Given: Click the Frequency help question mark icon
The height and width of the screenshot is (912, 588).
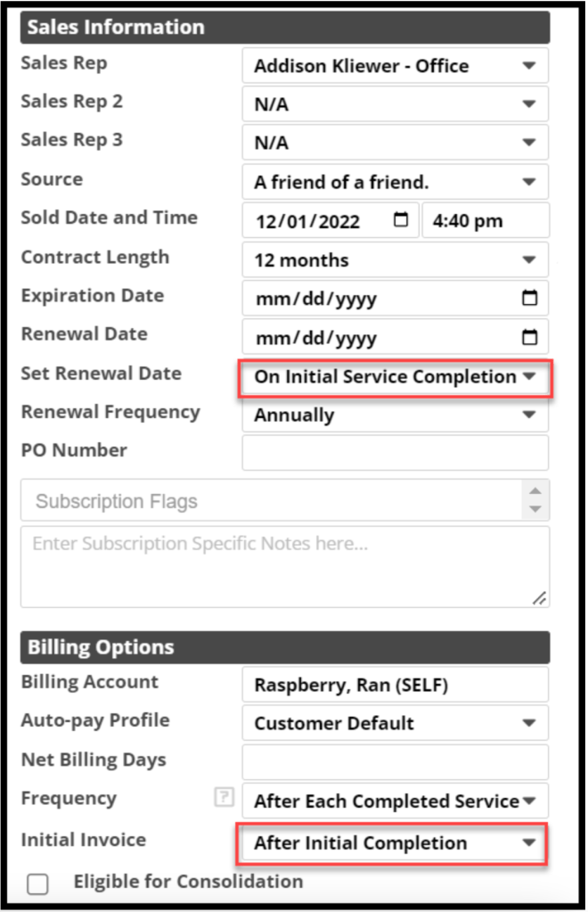Looking at the screenshot, I should pos(224,799).
